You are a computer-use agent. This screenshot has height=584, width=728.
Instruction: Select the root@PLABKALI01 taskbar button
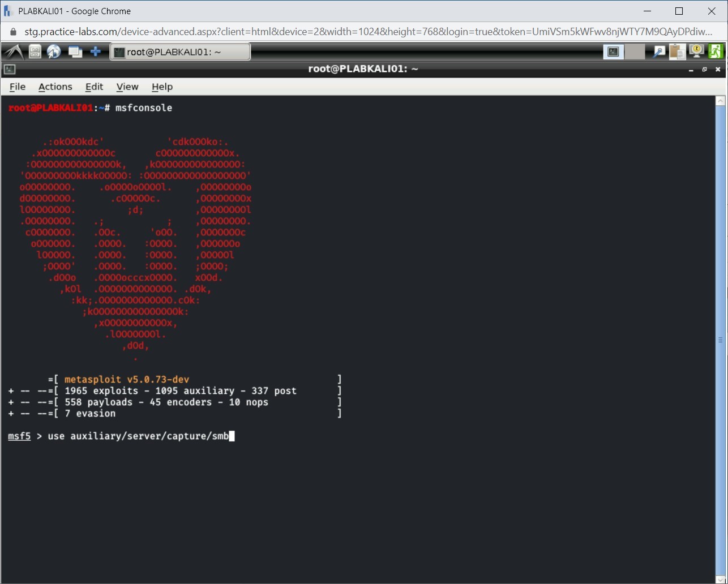(180, 51)
